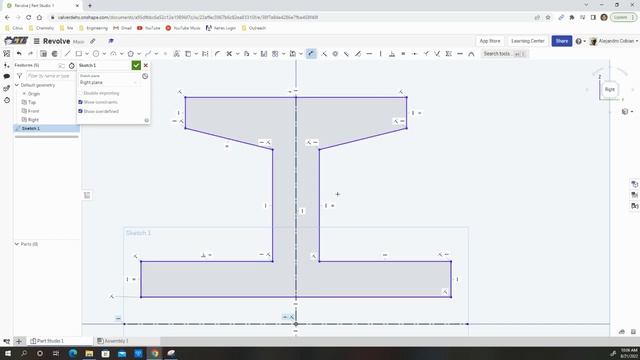640x360 pixels.
Task: Select the Linear pattern tool
Action: point(275,53)
